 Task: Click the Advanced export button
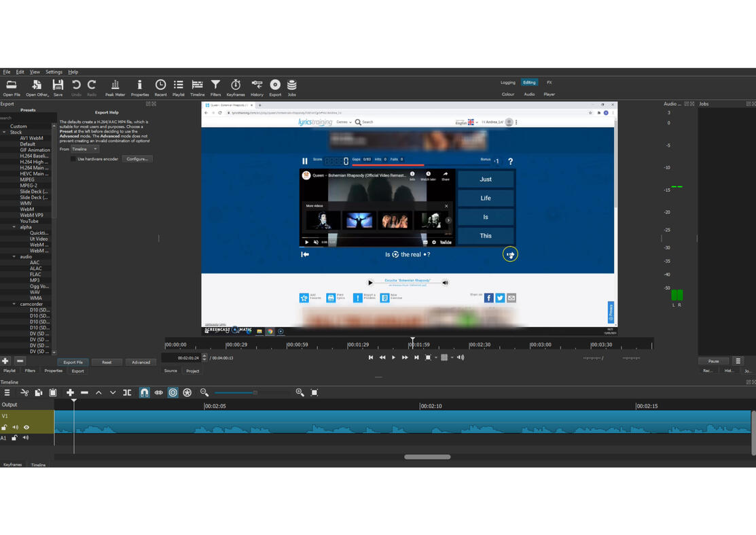[x=141, y=362]
